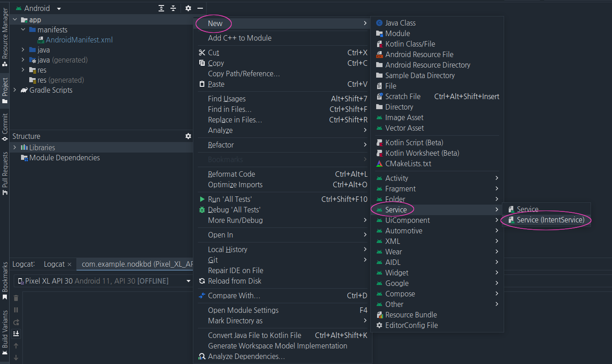Create new Kotlin Class/File

(437, 44)
